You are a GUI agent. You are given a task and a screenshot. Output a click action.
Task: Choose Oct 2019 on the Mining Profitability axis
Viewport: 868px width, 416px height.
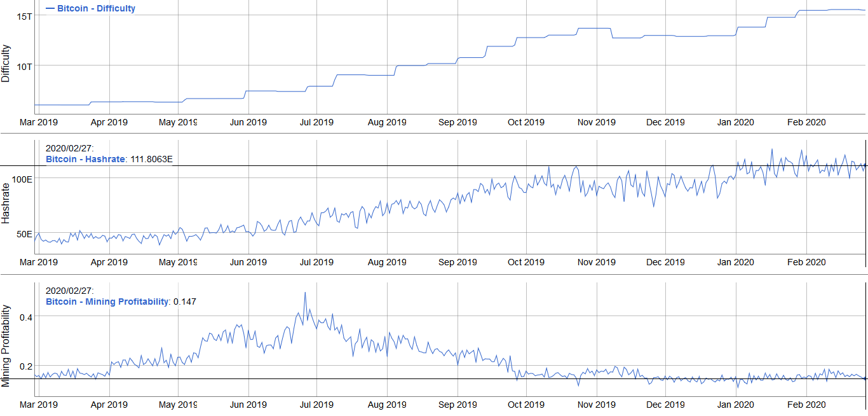click(x=526, y=405)
